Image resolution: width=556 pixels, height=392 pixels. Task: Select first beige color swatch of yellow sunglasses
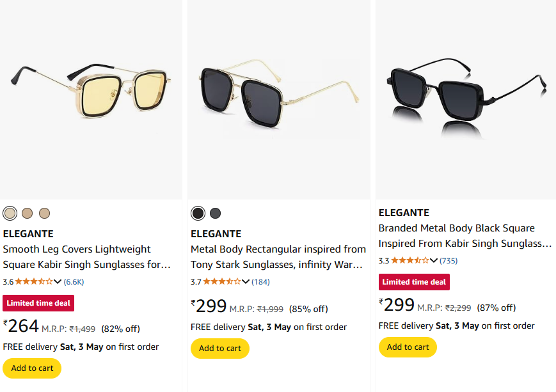point(10,213)
